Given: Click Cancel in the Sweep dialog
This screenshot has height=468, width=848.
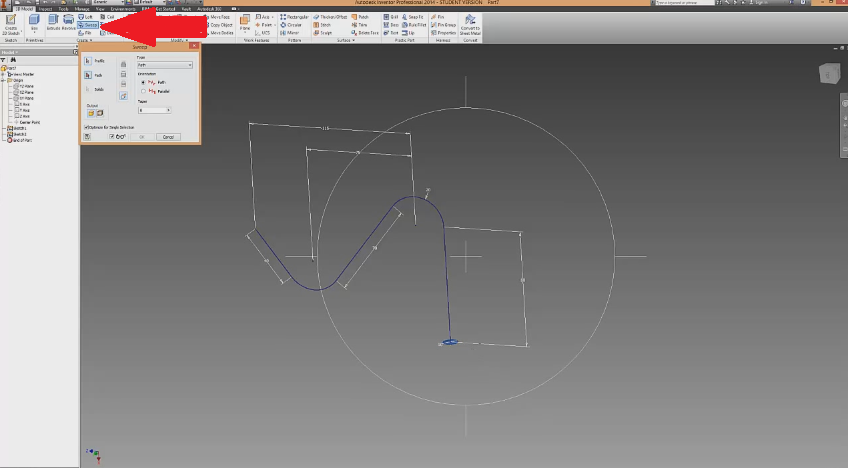Looking at the screenshot, I should pyautogui.click(x=168, y=137).
